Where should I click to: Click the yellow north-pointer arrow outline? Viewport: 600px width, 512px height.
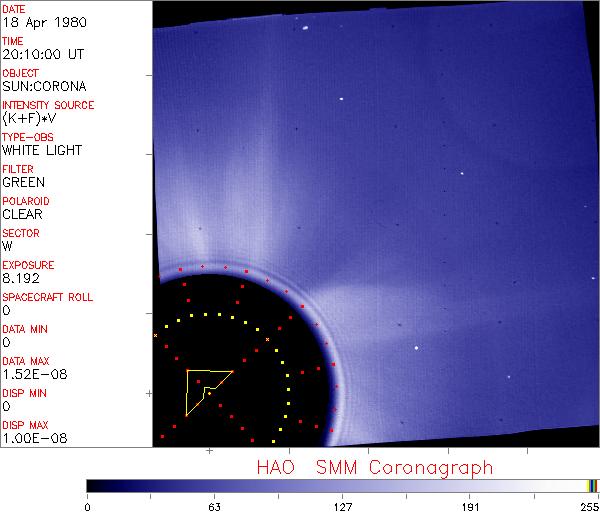[x=188, y=392]
